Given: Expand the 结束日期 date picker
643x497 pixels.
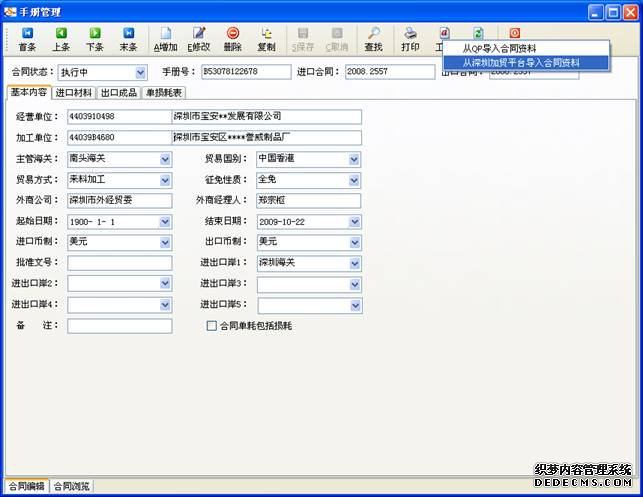Looking at the screenshot, I should click(354, 221).
